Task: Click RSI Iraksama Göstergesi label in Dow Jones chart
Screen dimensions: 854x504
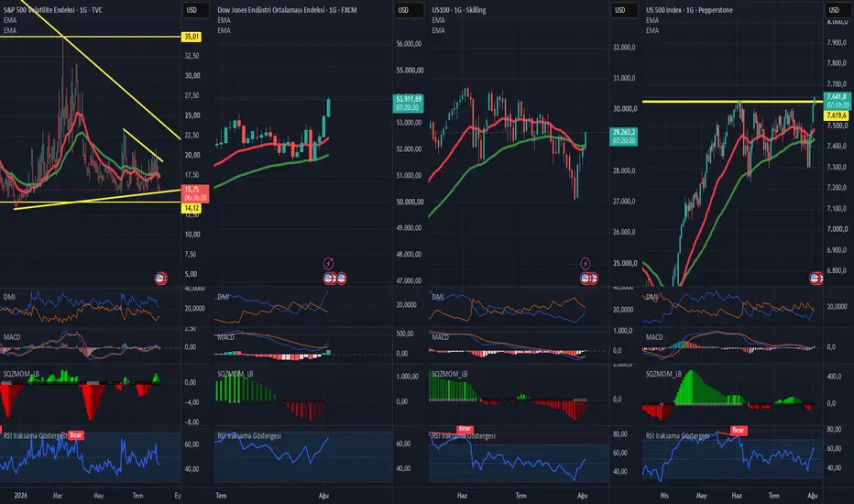Action: pos(249,436)
